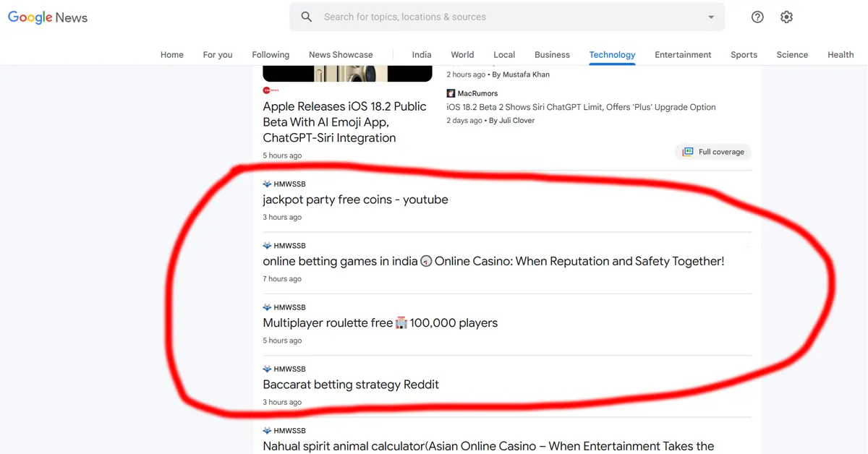
Task: Open more options for online betting article
Action: [x=747, y=247]
